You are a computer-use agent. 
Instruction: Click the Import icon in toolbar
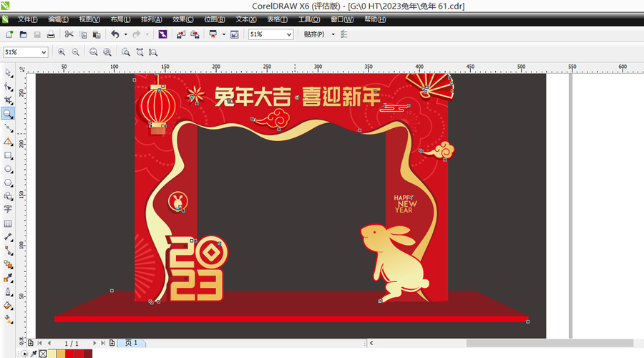pyautogui.click(x=181, y=34)
